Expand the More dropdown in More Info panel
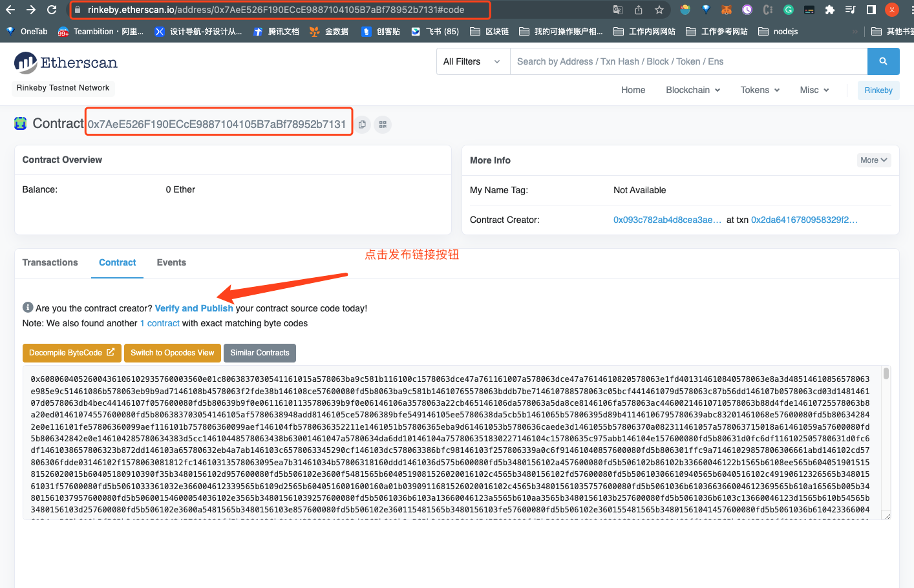The width and height of the screenshot is (914, 588). [874, 160]
